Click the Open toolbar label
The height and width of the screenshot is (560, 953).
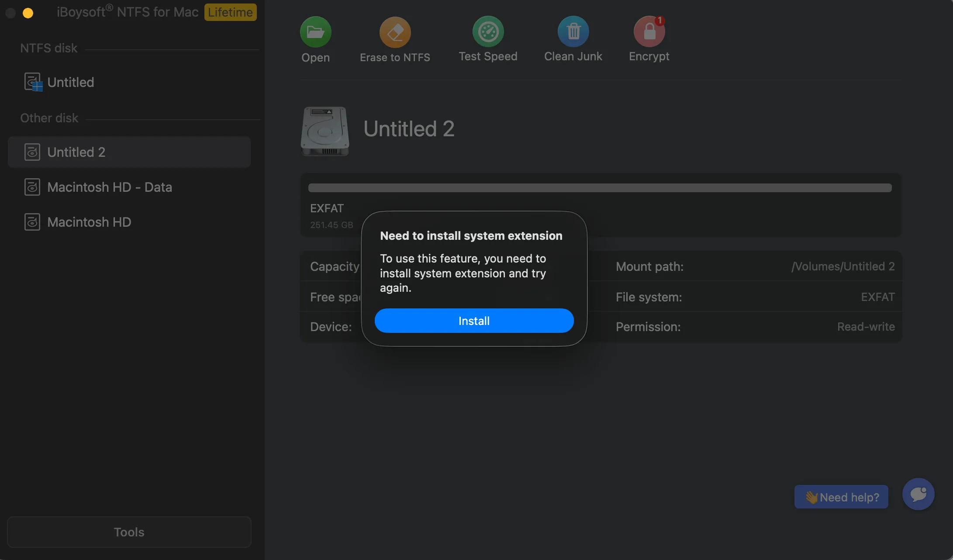point(315,57)
